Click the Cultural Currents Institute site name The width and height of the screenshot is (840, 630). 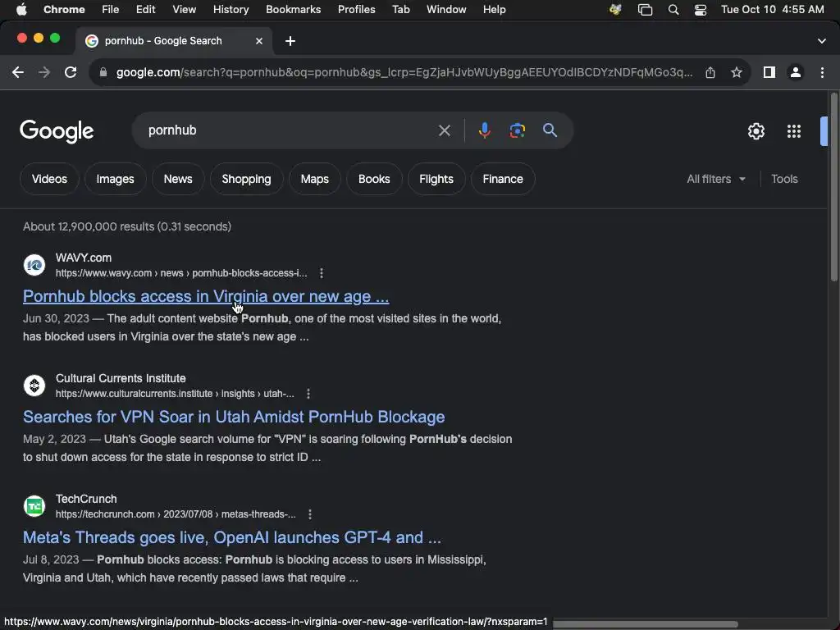(x=121, y=378)
